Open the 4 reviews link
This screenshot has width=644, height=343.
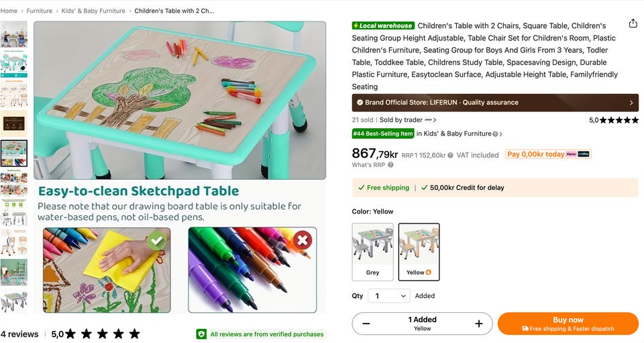point(19,334)
